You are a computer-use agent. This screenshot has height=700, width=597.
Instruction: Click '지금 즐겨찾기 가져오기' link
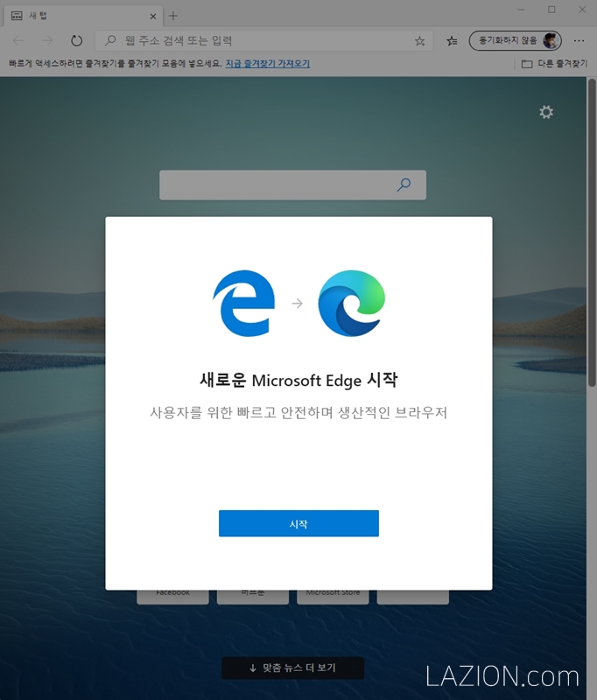click(x=268, y=63)
